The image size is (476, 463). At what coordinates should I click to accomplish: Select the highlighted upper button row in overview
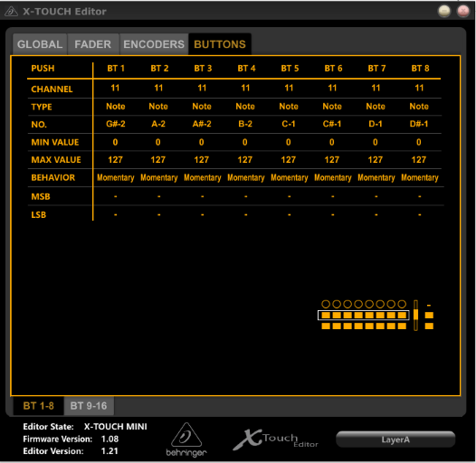pyautogui.click(x=364, y=316)
